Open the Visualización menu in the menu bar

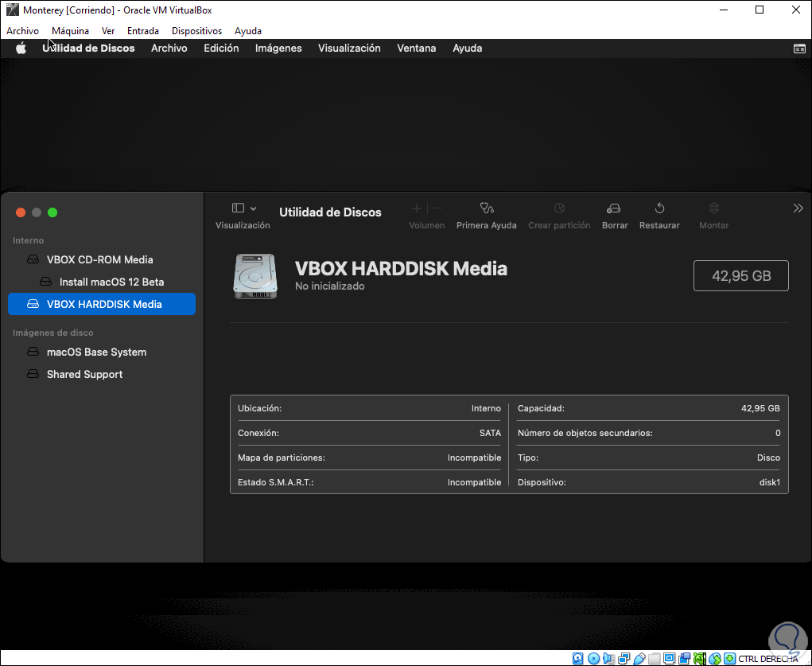349,49
